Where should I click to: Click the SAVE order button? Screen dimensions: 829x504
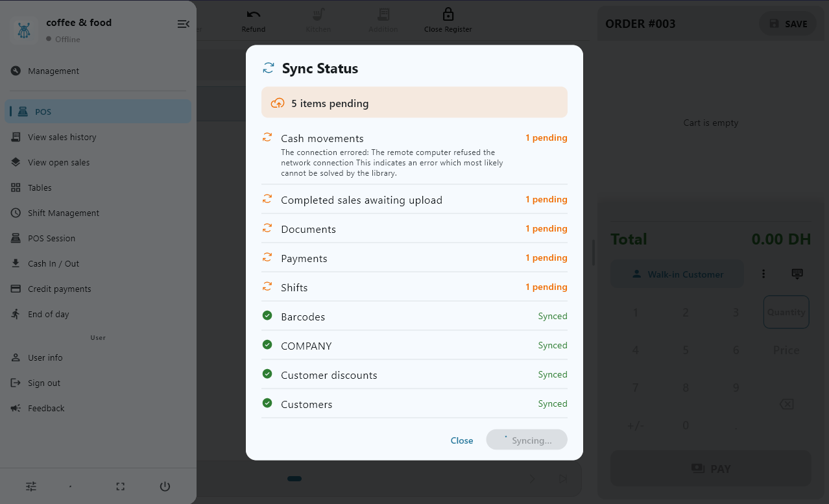coord(788,24)
